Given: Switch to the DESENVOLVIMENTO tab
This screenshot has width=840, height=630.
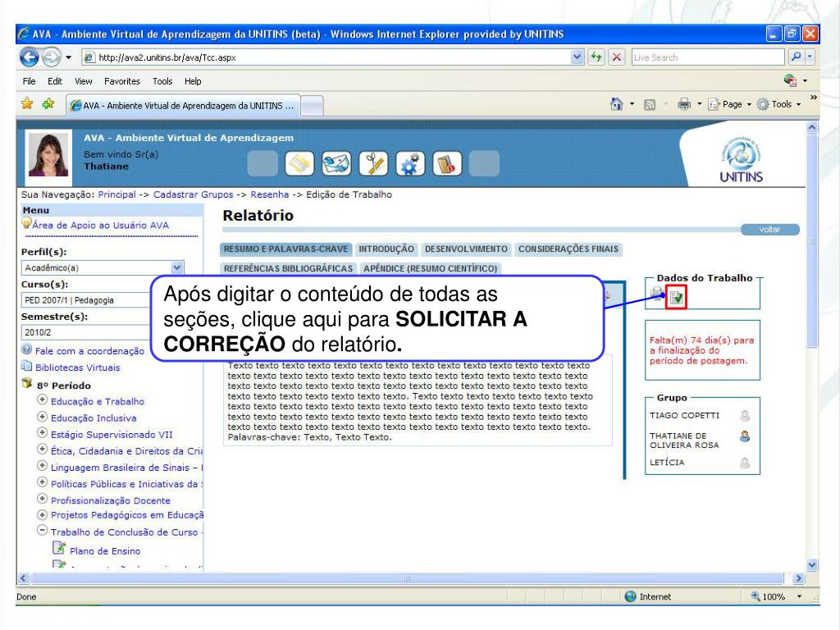Looking at the screenshot, I should (x=466, y=249).
